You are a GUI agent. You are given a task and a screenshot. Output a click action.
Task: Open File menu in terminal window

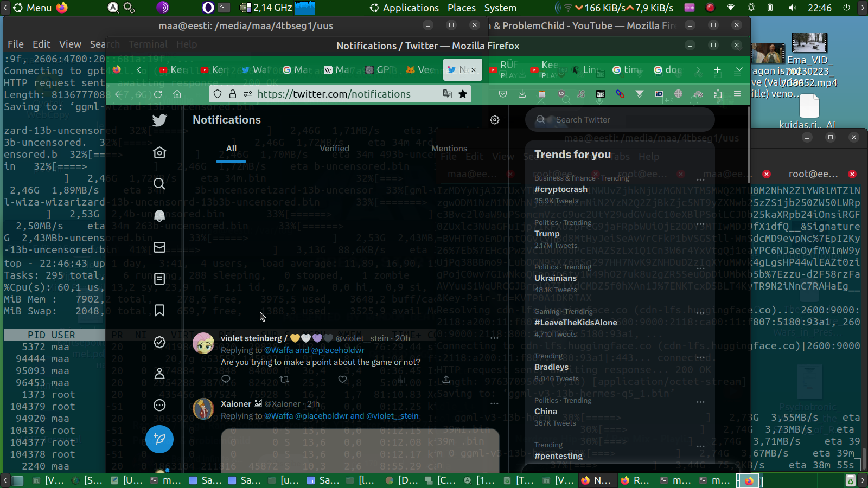coord(16,44)
